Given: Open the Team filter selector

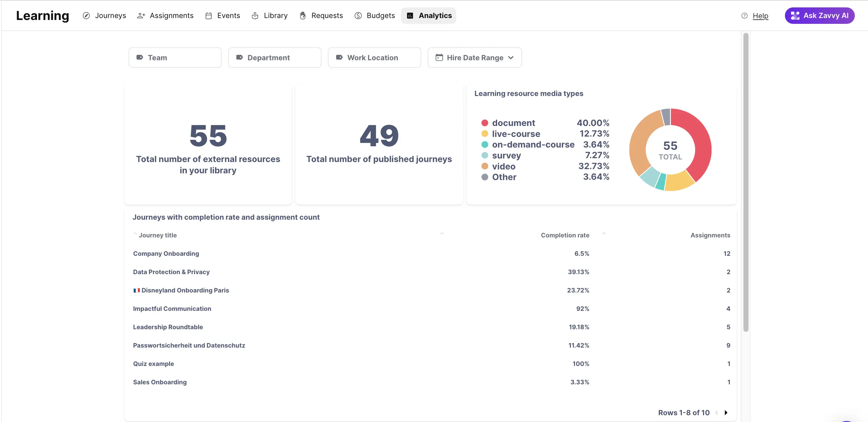Looking at the screenshot, I should [x=175, y=57].
